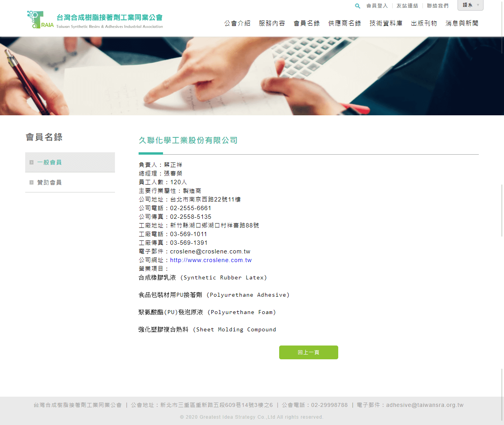
Task: Click the 總經理 張春榮 line
Action: [x=161, y=174]
